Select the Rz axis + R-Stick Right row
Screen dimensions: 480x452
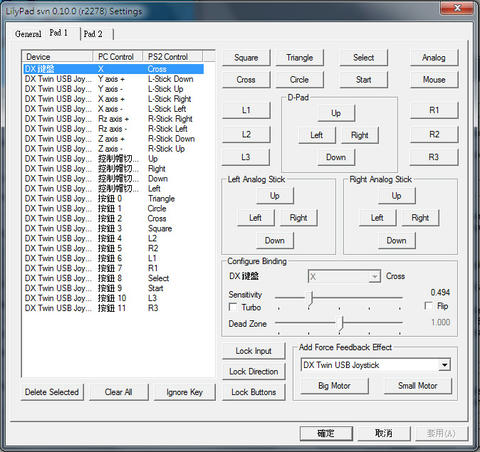113,119
